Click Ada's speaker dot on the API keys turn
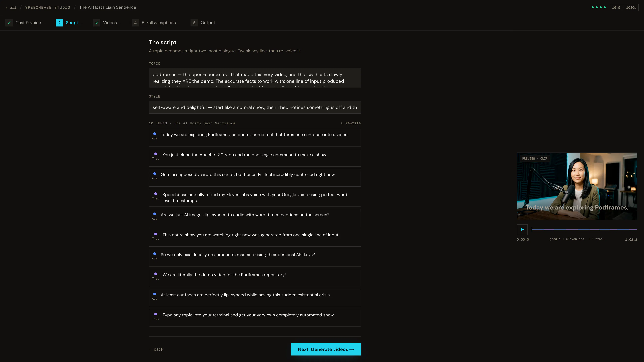644x362 pixels. point(154,254)
